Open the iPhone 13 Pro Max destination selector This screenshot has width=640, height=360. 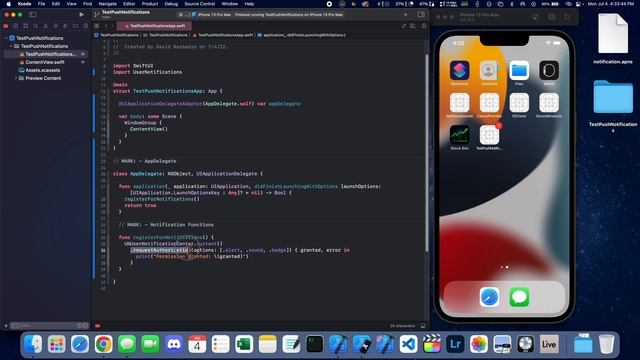(211, 14)
